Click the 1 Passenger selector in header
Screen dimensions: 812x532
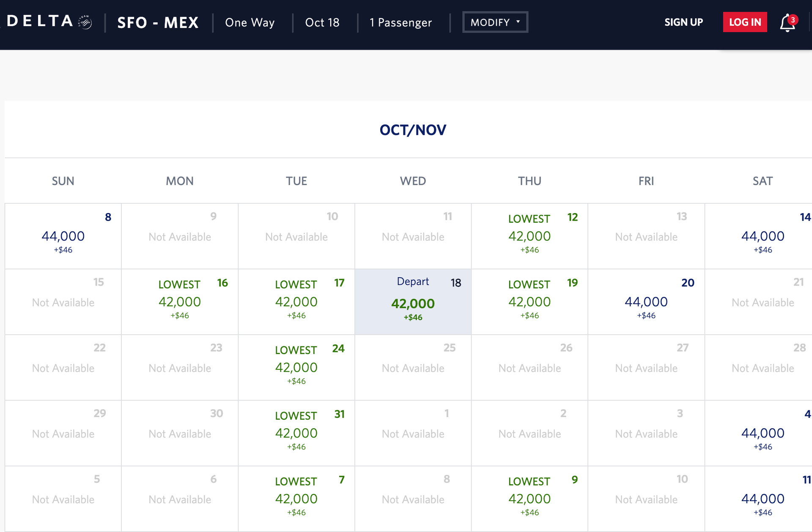(401, 22)
